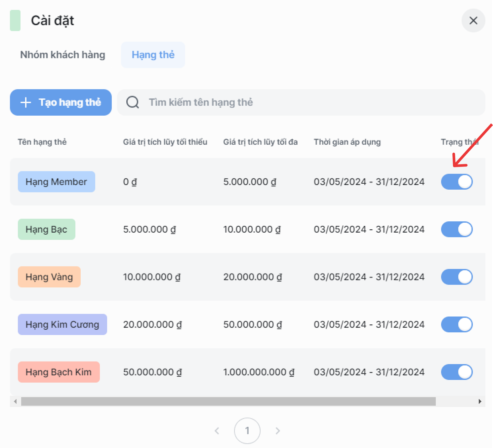The height and width of the screenshot is (448, 493).
Task: Click the search magnifier icon
Action: click(133, 102)
